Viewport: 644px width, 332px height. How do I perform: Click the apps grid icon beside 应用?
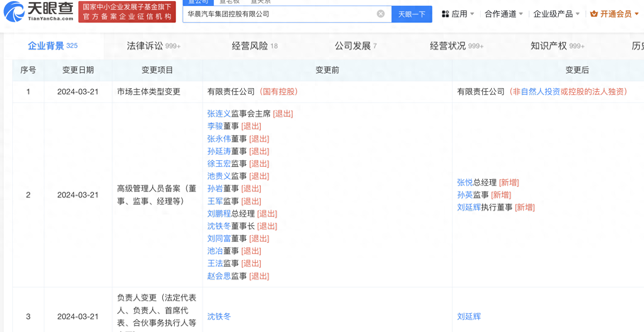pos(445,14)
